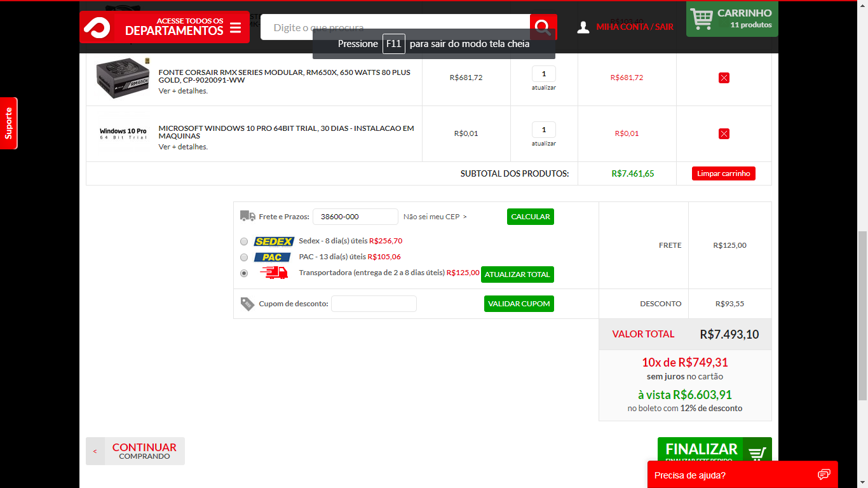The image size is (868, 488).
Task: Open 'Não sei meu CEP' link
Action: click(x=435, y=217)
